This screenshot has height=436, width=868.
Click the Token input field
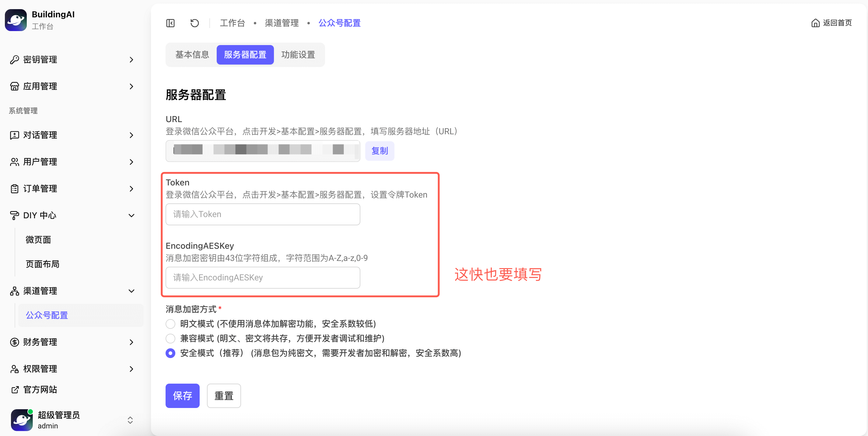[x=263, y=214]
